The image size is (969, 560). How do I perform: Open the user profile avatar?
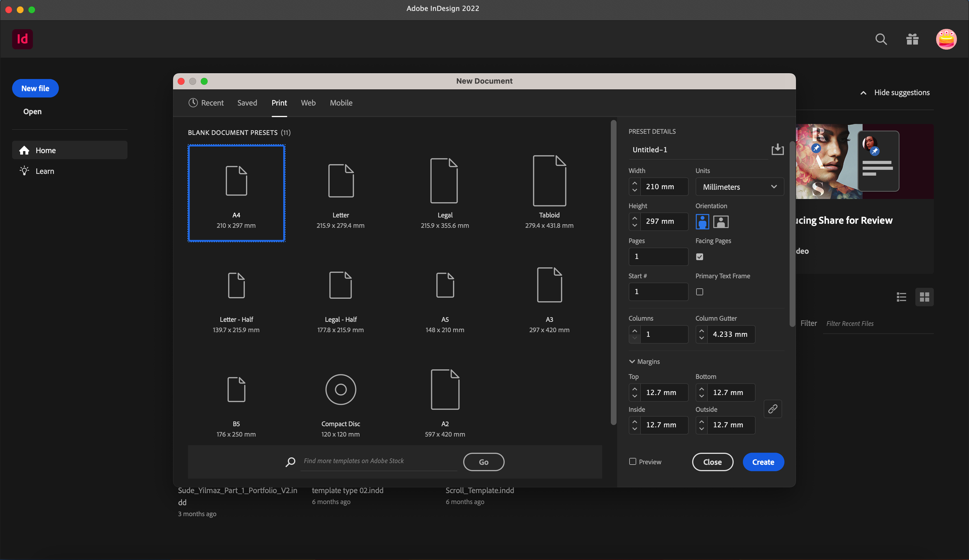946,39
